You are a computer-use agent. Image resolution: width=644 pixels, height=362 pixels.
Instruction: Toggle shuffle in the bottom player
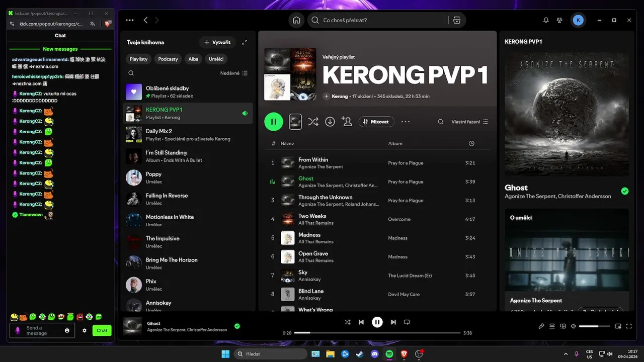pyautogui.click(x=348, y=322)
